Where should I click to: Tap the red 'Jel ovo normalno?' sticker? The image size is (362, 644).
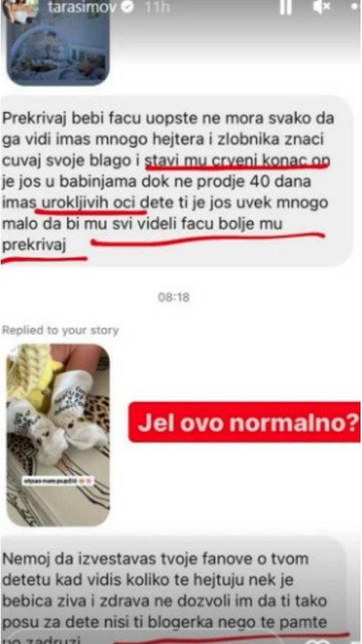[x=244, y=422]
